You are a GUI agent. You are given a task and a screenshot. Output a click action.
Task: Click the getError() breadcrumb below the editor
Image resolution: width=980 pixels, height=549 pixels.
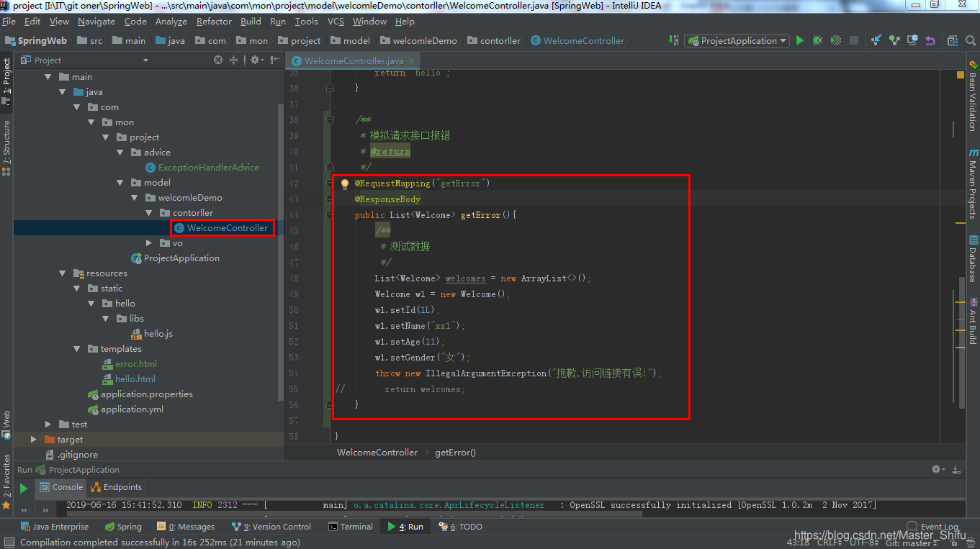455,453
